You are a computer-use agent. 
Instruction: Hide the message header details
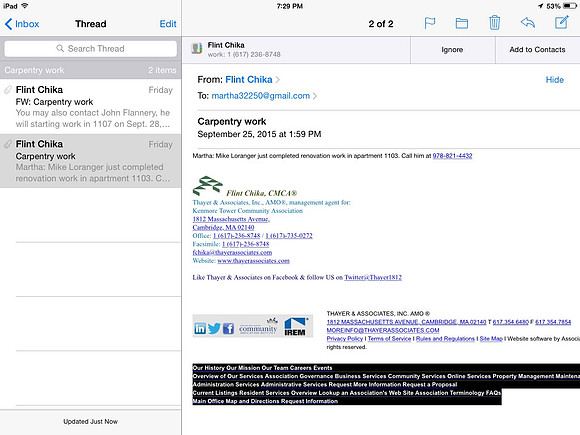coord(554,80)
